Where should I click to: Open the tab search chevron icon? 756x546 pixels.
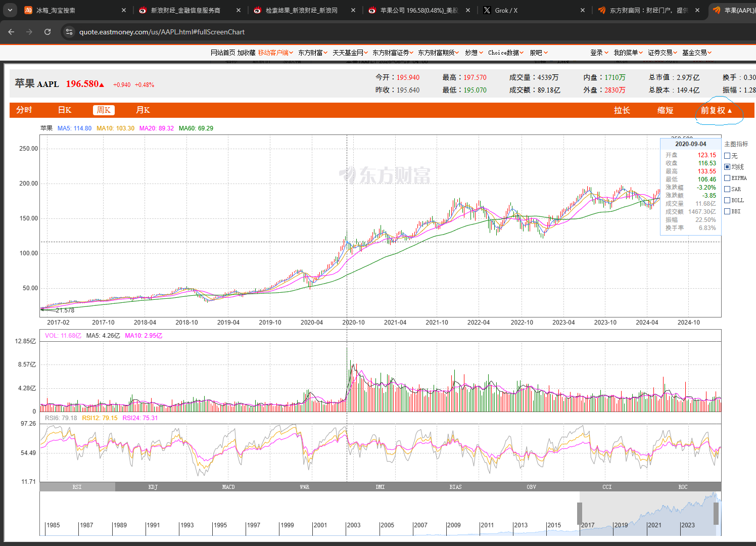[x=10, y=10]
